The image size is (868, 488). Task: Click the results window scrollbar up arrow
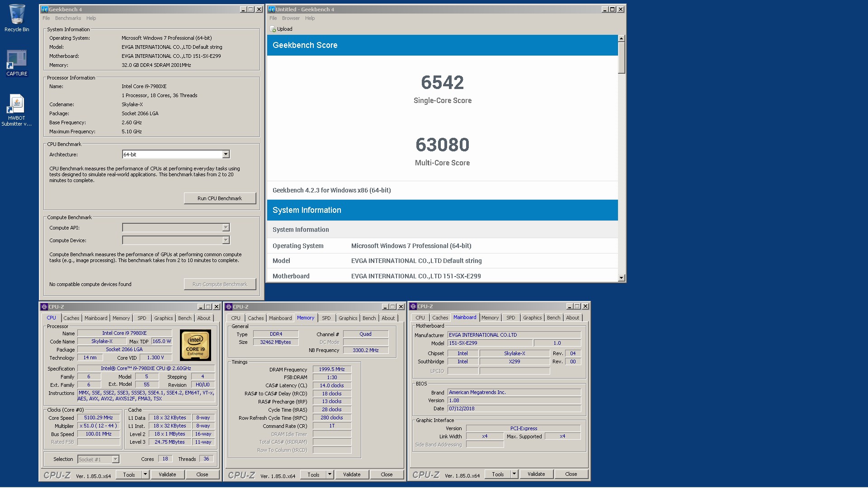(x=622, y=38)
